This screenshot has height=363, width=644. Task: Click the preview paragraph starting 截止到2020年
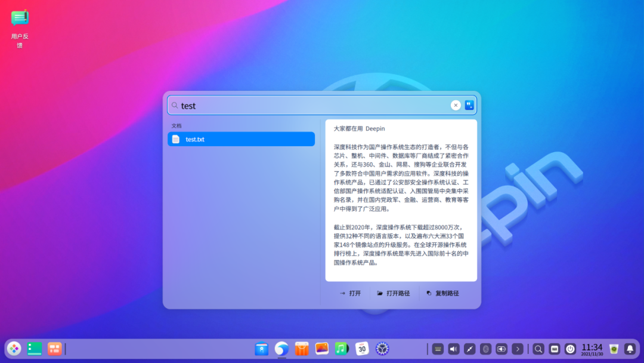point(401,245)
